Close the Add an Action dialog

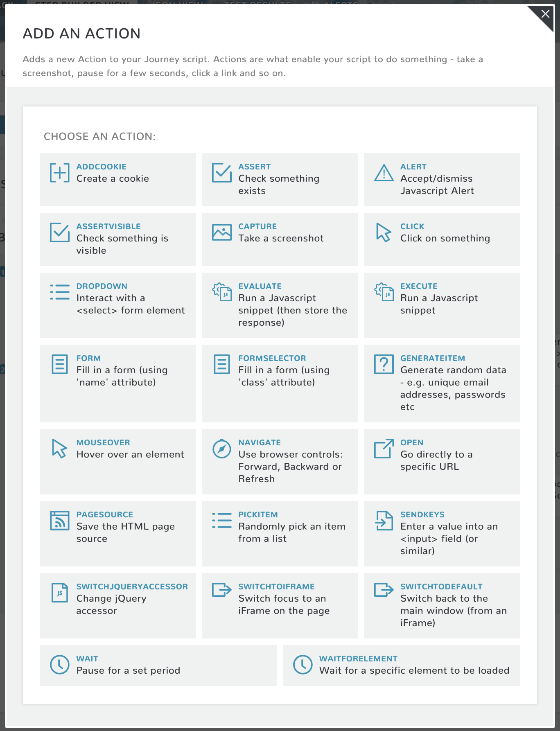click(545, 14)
